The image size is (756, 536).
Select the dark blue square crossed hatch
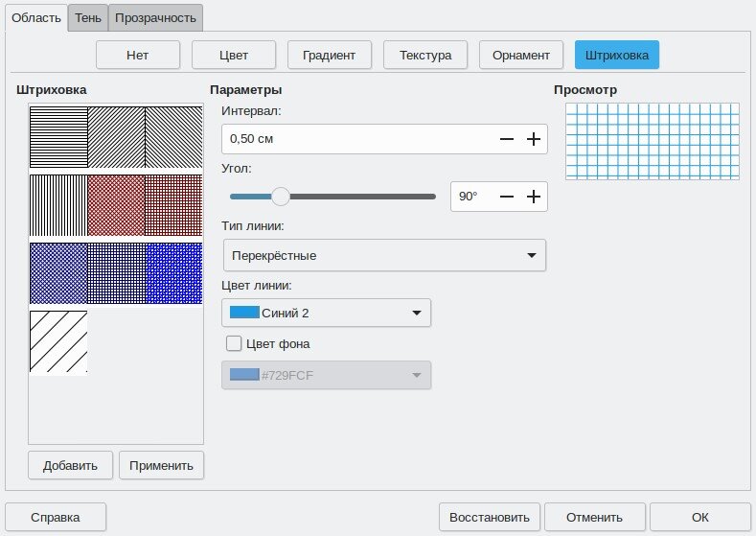click(x=116, y=273)
